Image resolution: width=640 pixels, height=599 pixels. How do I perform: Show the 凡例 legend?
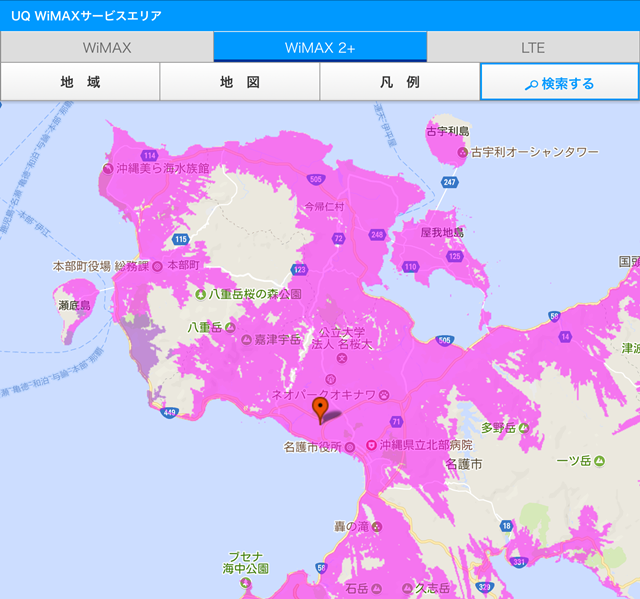(400, 82)
